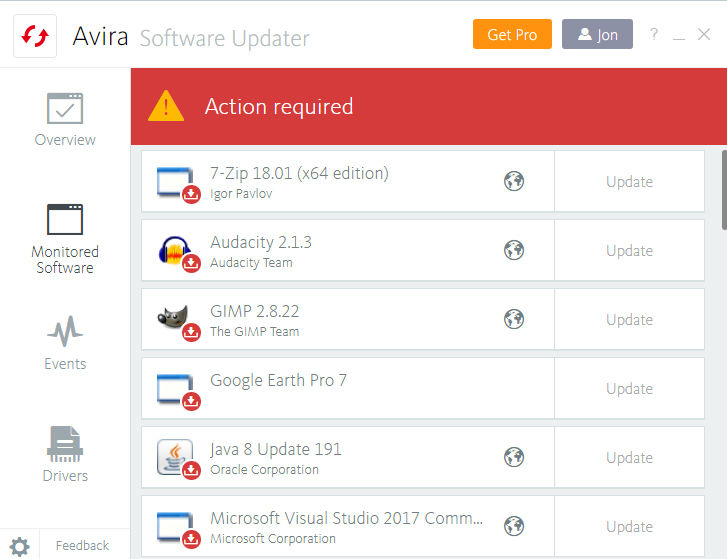
Task: Click the yellow warning triangle icon
Action: (166, 106)
